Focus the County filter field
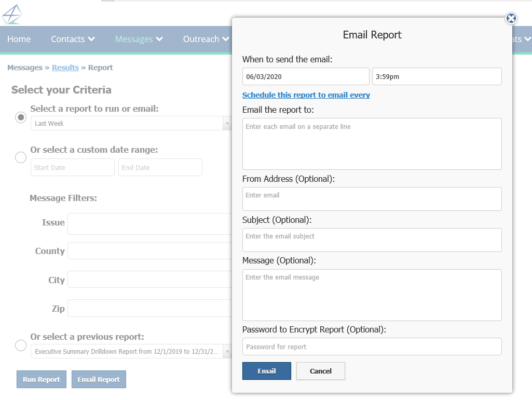 click(x=149, y=250)
